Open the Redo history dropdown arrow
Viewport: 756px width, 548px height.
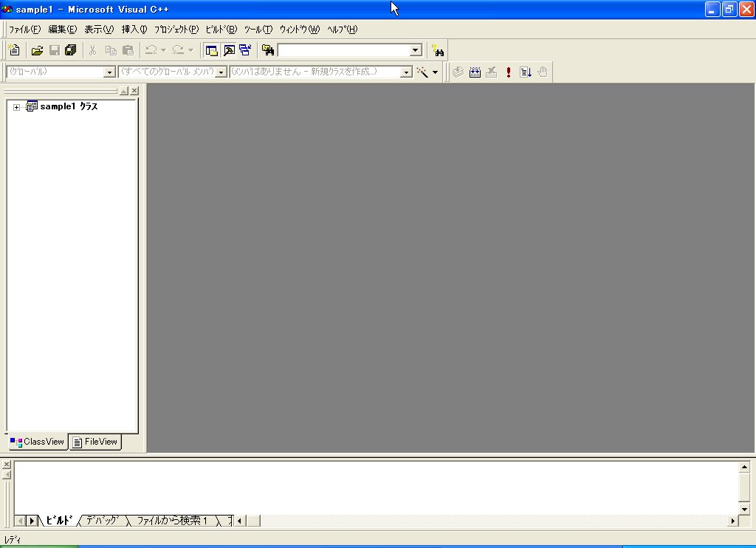point(191,50)
